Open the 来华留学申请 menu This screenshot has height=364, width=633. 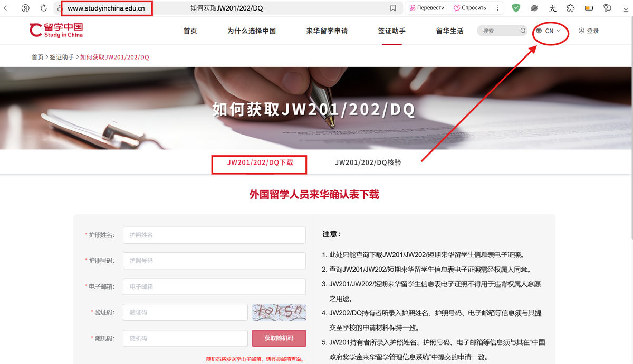pos(327,31)
